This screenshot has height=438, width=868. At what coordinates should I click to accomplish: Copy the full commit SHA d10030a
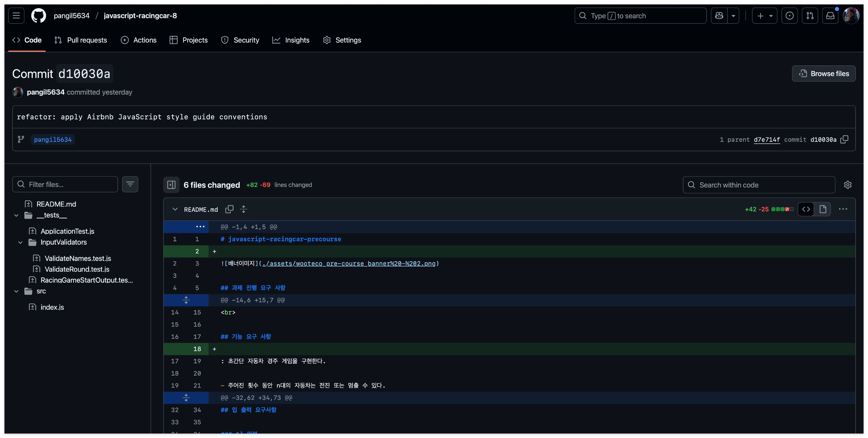[844, 139]
